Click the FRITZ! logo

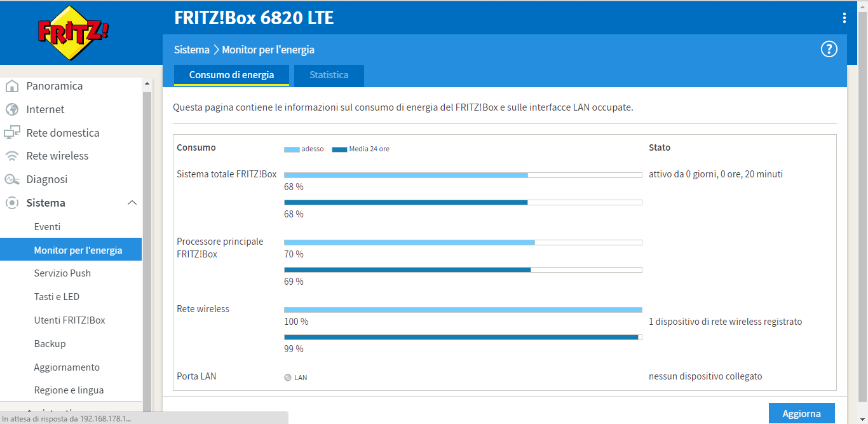[72, 33]
